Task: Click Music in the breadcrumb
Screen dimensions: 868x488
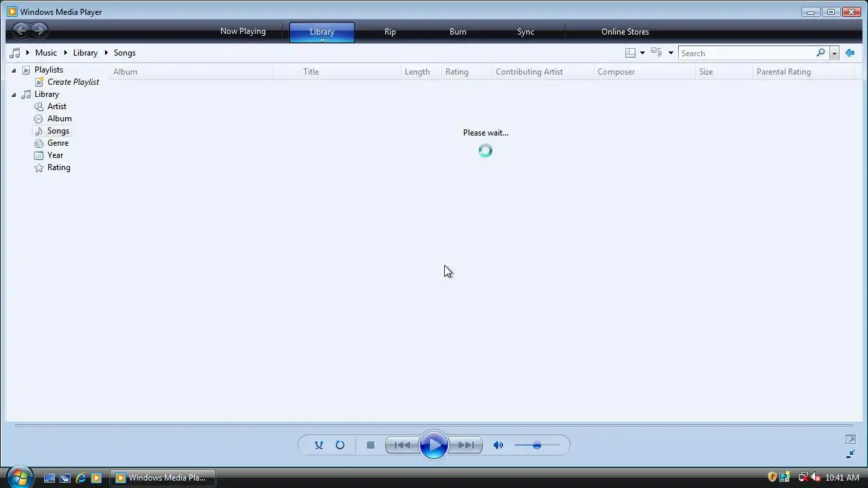Action: (x=46, y=53)
